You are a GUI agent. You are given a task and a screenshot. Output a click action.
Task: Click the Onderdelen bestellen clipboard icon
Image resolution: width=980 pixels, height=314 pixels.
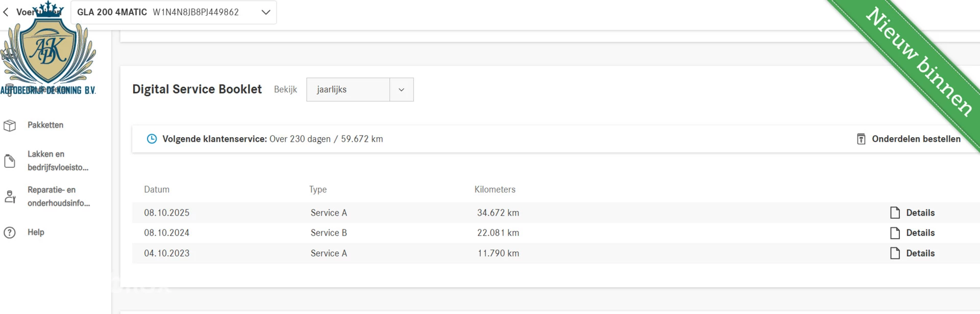coord(861,139)
